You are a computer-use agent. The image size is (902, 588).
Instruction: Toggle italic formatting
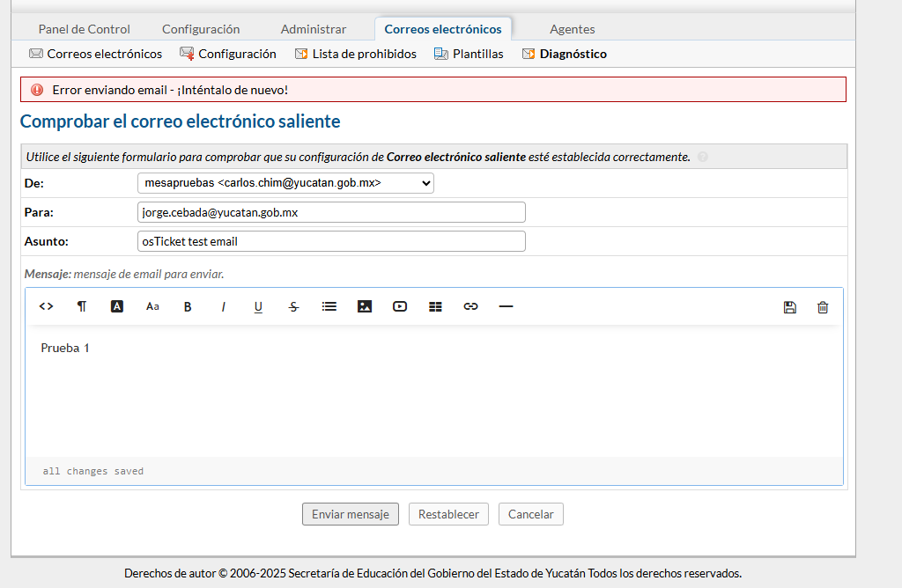[223, 306]
